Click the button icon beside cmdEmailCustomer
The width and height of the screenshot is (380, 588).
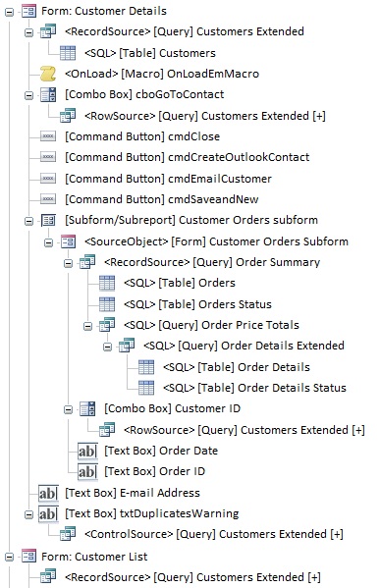click(x=48, y=179)
